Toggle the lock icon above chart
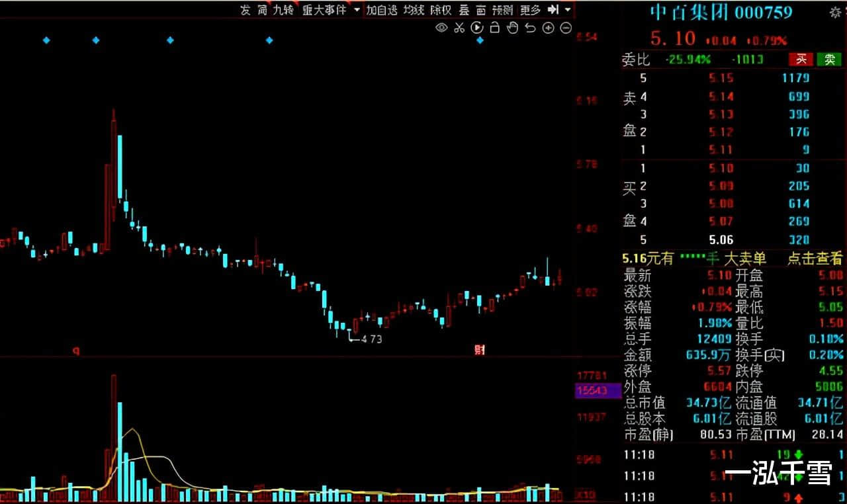Image resolution: width=847 pixels, height=504 pixels. (494, 27)
